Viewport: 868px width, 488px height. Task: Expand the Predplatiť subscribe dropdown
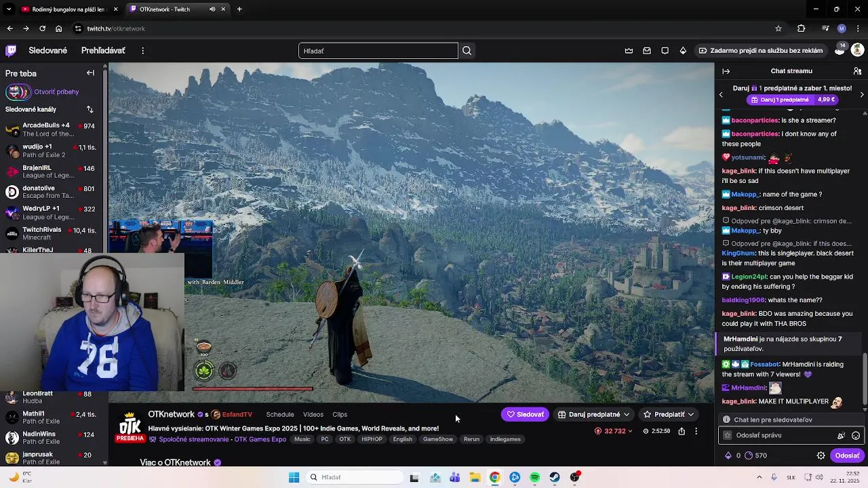point(690,415)
